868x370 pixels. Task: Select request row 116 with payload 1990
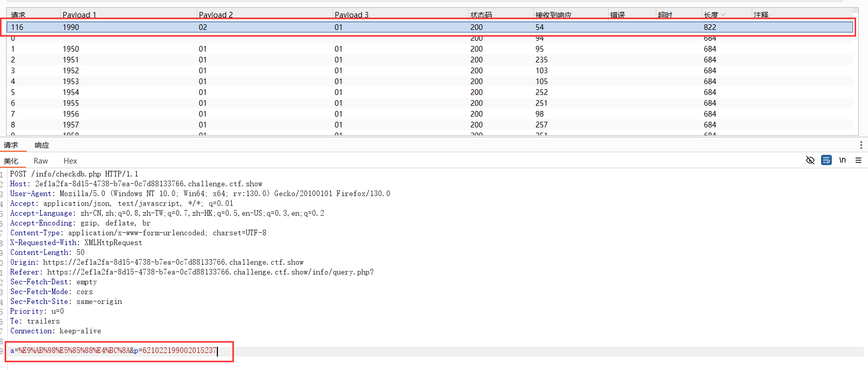pos(430,27)
